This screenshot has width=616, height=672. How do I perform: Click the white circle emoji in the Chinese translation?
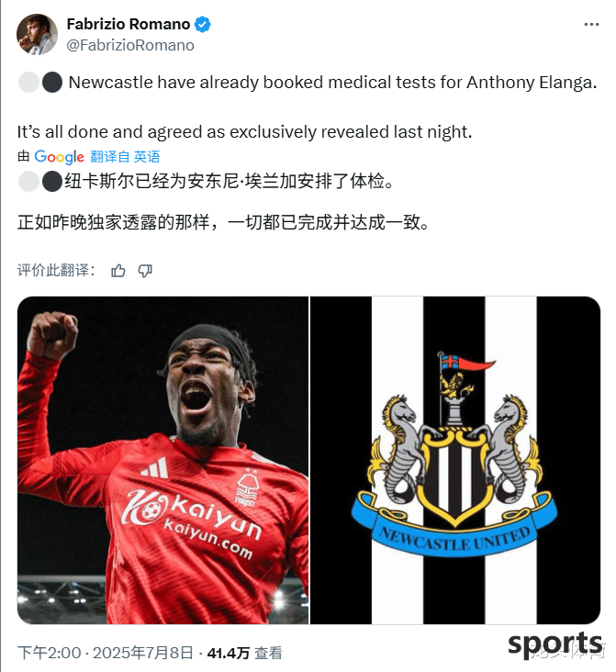pos(29,181)
